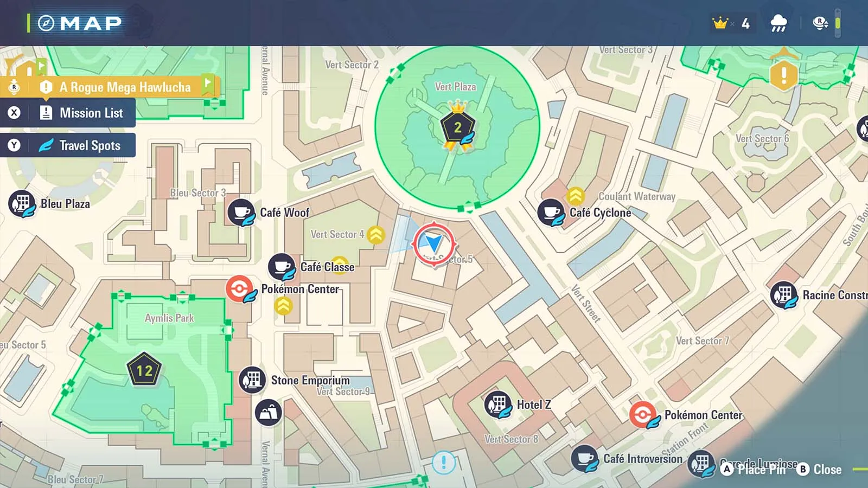Viewport: 868px width, 488px height.
Task: Click the yellow chevron marker by Vert Sector 4
Action: 375,235
